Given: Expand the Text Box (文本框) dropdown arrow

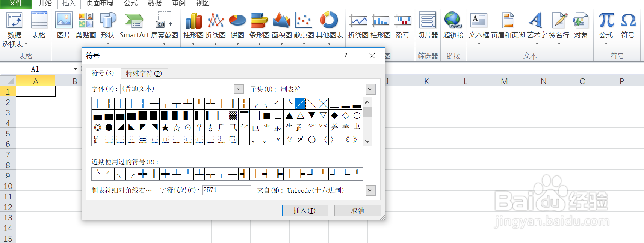Looking at the screenshot, I should 479,44.
